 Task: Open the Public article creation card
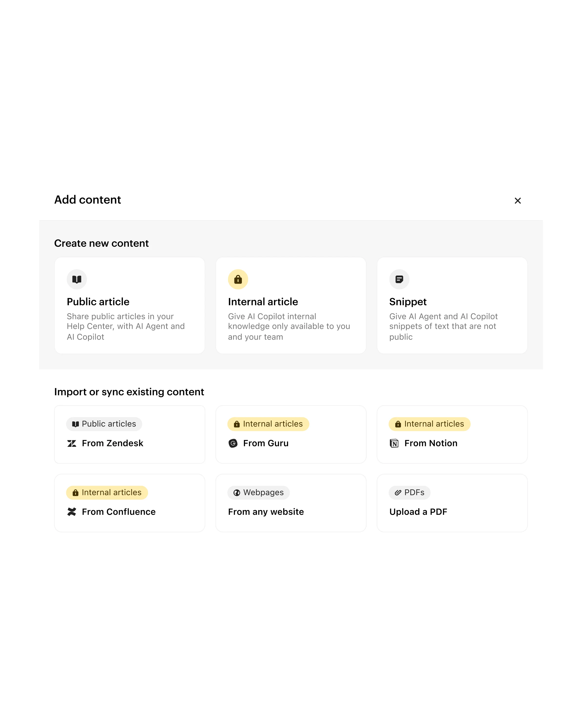tap(130, 305)
